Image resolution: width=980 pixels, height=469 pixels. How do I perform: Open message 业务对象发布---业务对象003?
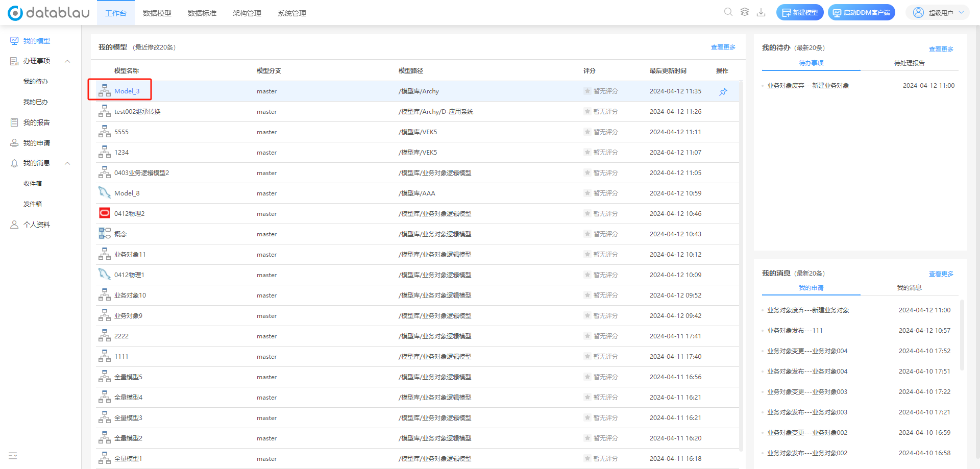(807, 412)
